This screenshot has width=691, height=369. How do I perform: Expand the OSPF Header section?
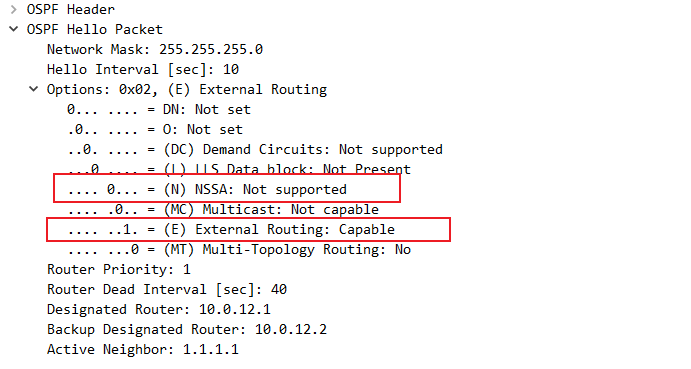pyautogui.click(x=14, y=9)
